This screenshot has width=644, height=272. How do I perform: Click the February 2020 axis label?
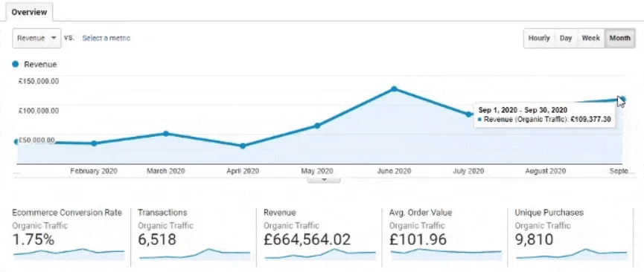pos(94,171)
